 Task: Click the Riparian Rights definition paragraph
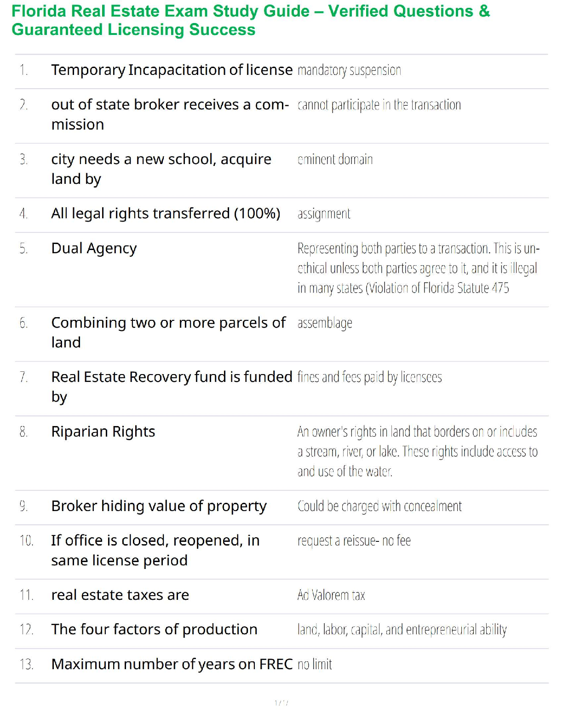pyautogui.click(x=417, y=451)
